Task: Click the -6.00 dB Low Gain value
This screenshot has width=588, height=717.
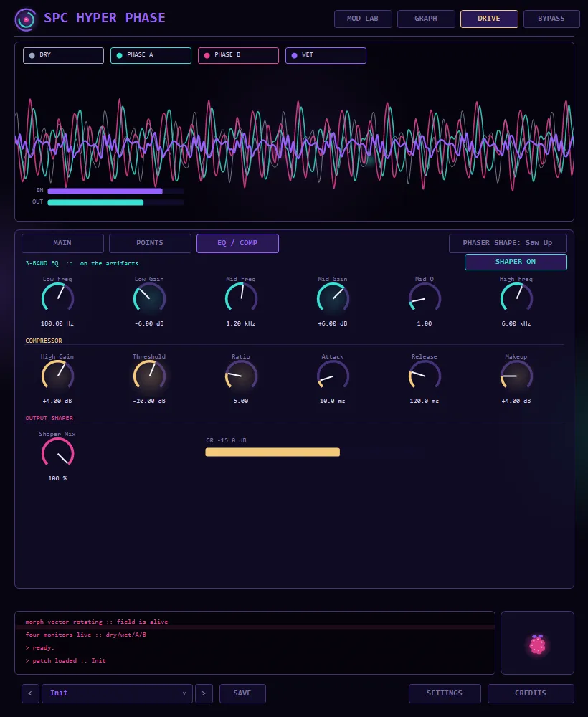Action: (x=150, y=324)
